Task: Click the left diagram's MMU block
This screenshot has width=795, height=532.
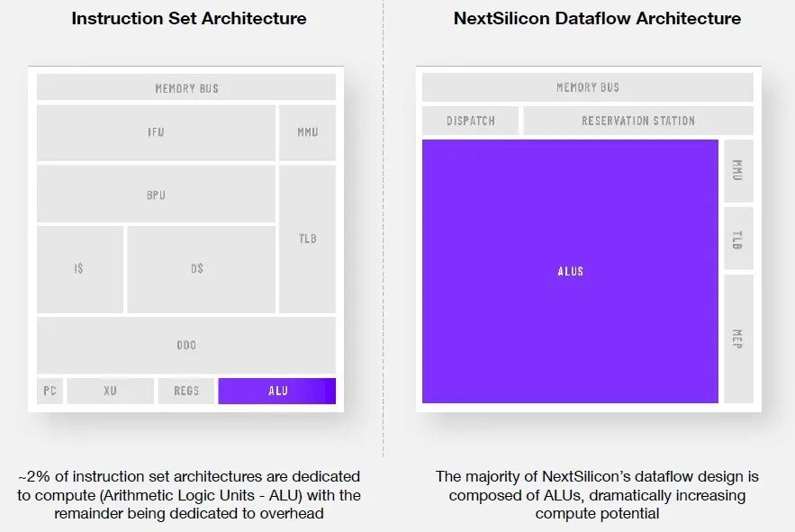Action: (307, 132)
